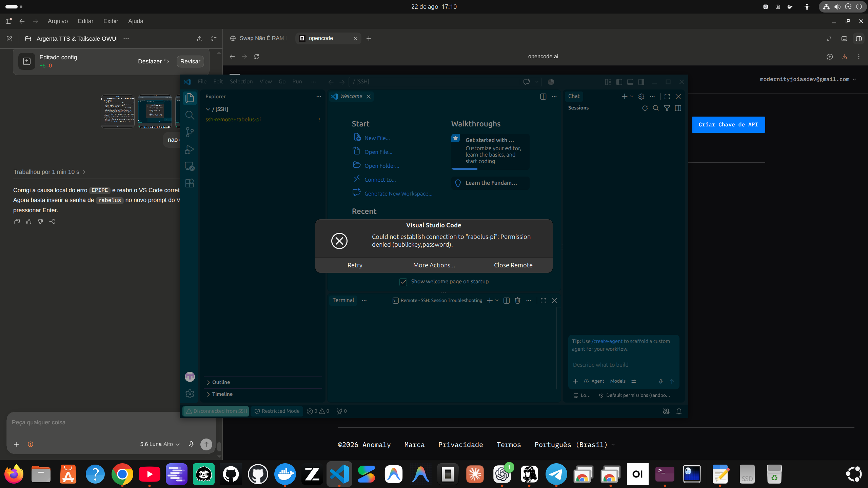Select the Welcome editor tab
The width and height of the screenshot is (868, 488).
[351, 96]
